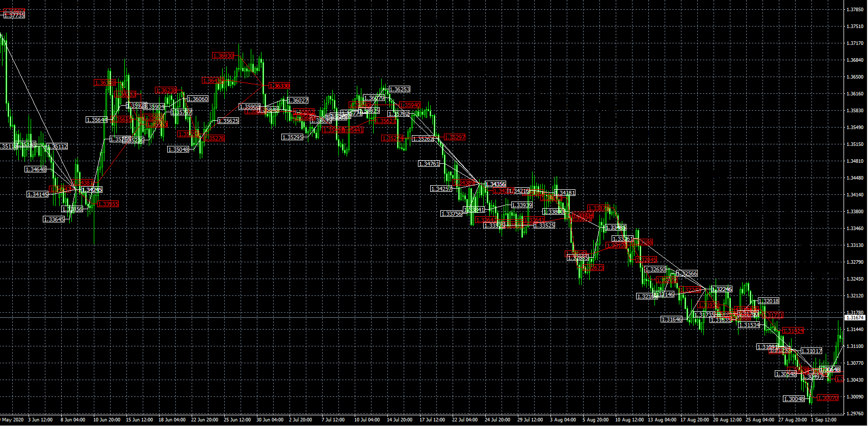Click the white 1.35644 price label

point(97,120)
